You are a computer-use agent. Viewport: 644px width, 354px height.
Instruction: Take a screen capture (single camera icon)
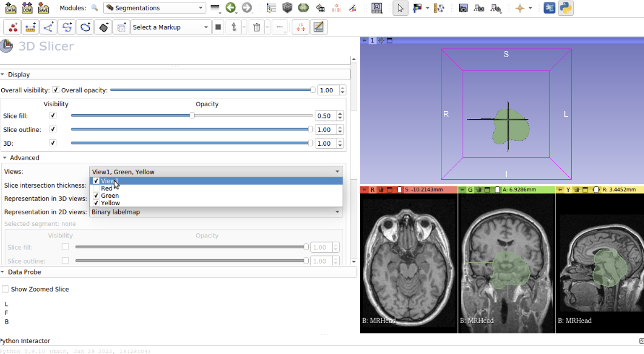click(463, 8)
